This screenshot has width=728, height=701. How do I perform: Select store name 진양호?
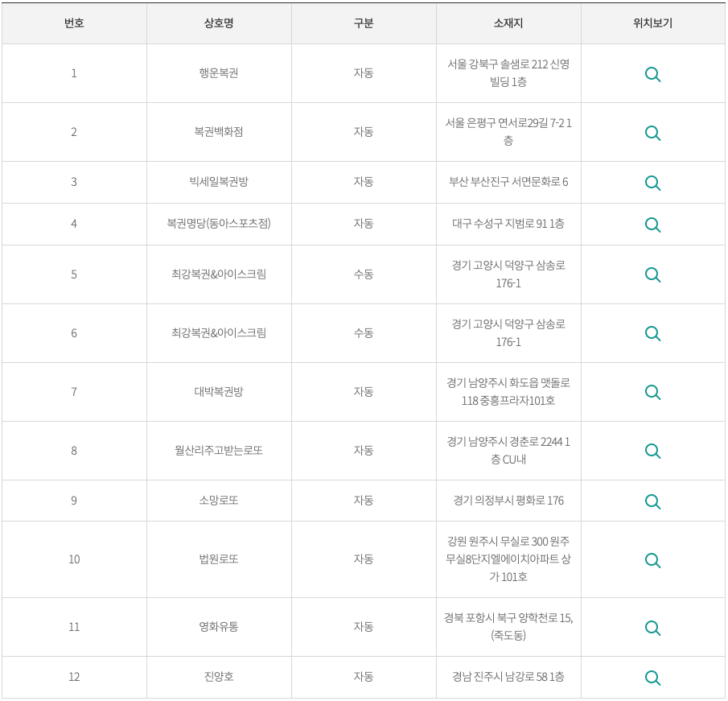pyautogui.click(x=219, y=677)
